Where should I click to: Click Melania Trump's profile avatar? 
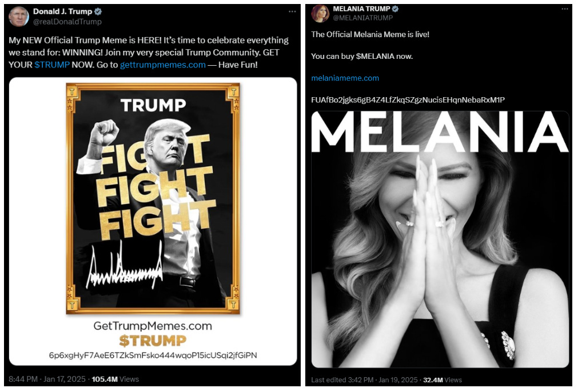click(x=320, y=14)
